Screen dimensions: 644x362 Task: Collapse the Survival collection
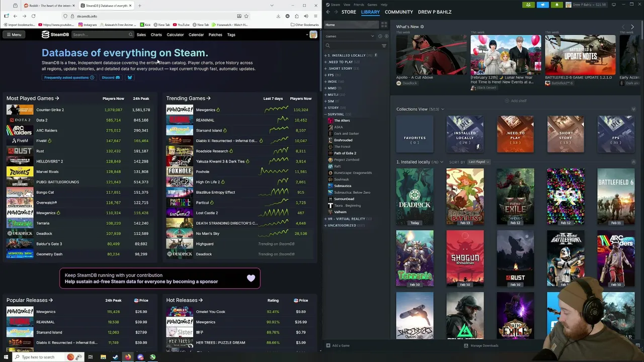[326, 114]
